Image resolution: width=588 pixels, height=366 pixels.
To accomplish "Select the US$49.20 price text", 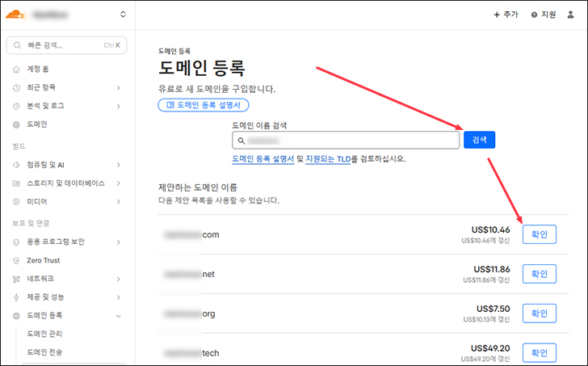I will pyautogui.click(x=490, y=348).
